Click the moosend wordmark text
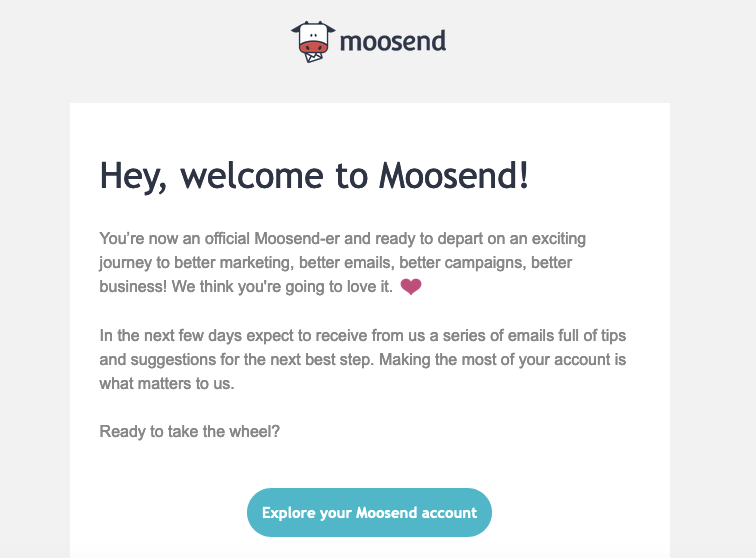Image resolution: width=756 pixels, height=558 pixels. (x=392, y=42)
